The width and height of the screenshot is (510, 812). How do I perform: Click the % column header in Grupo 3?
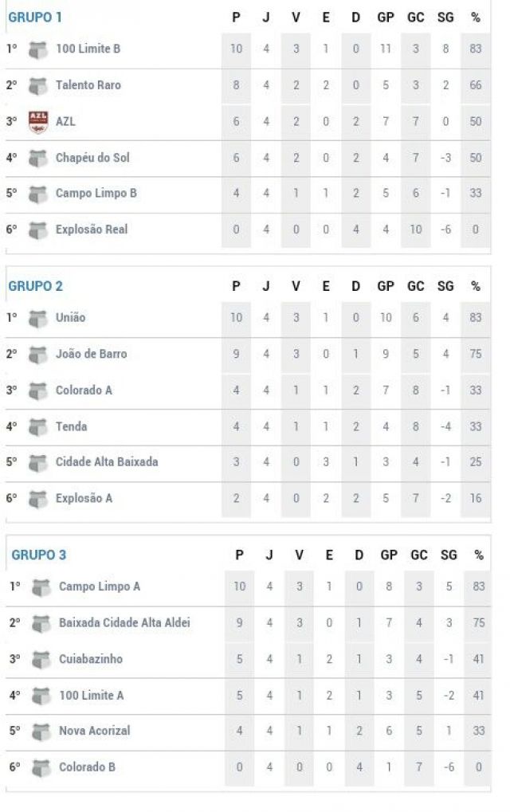tap(479, 555)
